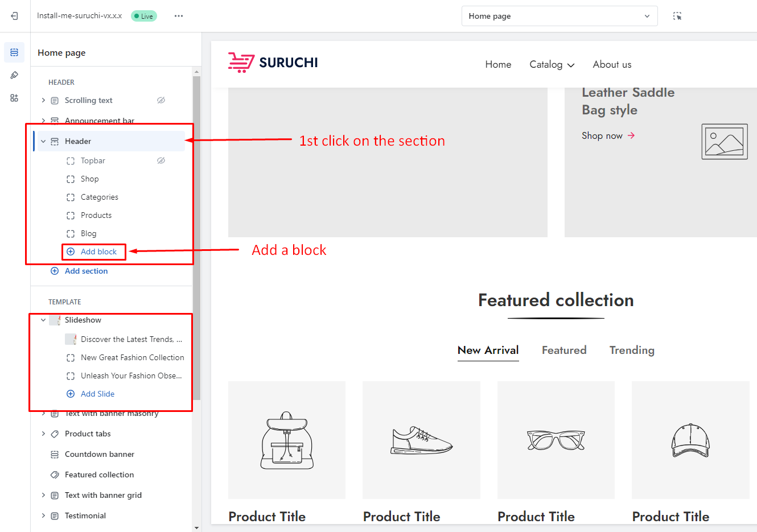Select the Scrolling text section icon
Screen dimensions: 757x532
(x=55, y=101)
